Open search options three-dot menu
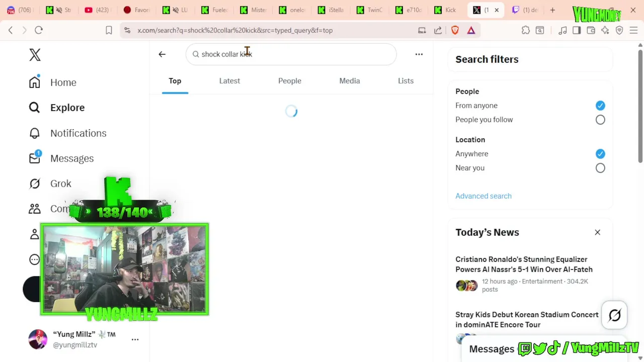This screenshot has width=644, height=362. [x=419, y=54]
